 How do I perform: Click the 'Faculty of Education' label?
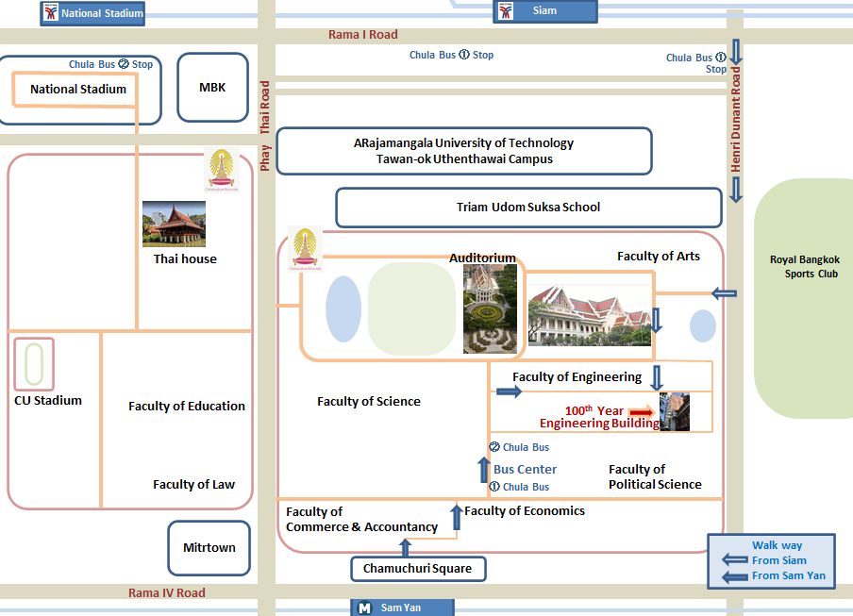(x=187, y=407)
